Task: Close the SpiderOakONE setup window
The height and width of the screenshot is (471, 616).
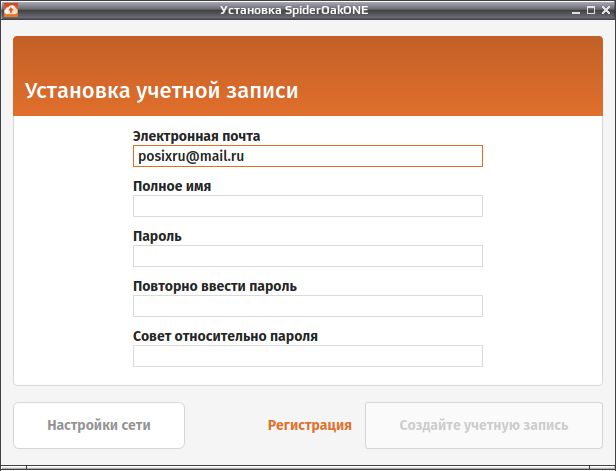Action: click(606, 10)
